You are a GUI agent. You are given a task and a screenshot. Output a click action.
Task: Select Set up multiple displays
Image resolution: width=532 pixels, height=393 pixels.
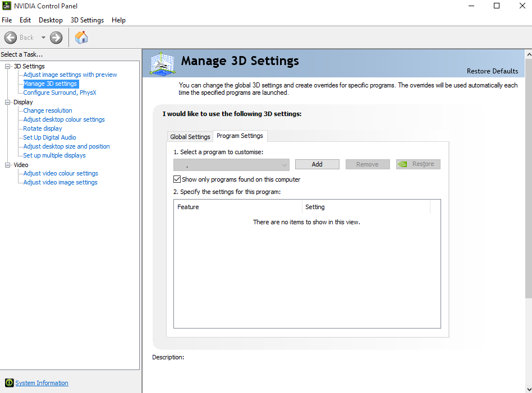[x=54, y=155]
